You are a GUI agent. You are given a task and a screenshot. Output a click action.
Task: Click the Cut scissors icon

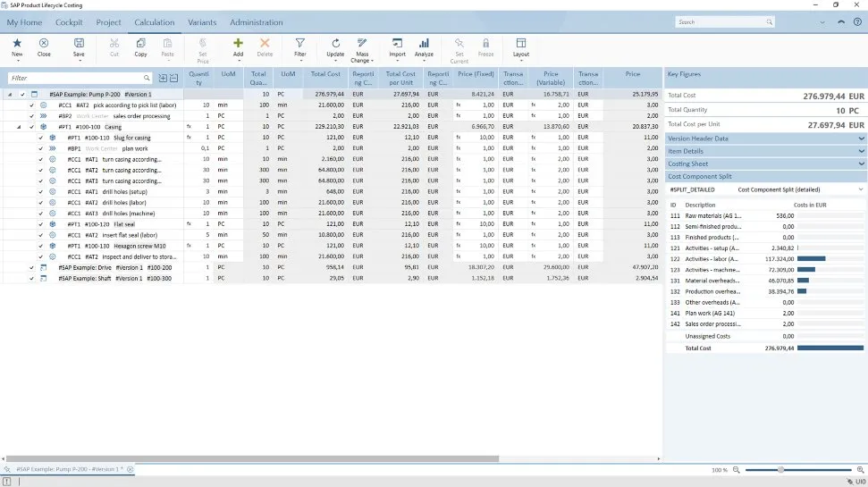(x=114, y=43)
